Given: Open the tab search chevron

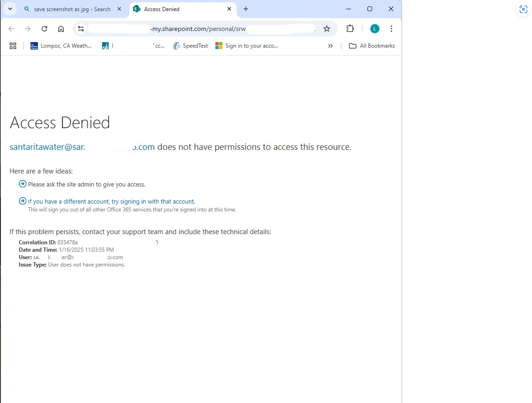Looking at the screenshot, I should click(10, 9).
